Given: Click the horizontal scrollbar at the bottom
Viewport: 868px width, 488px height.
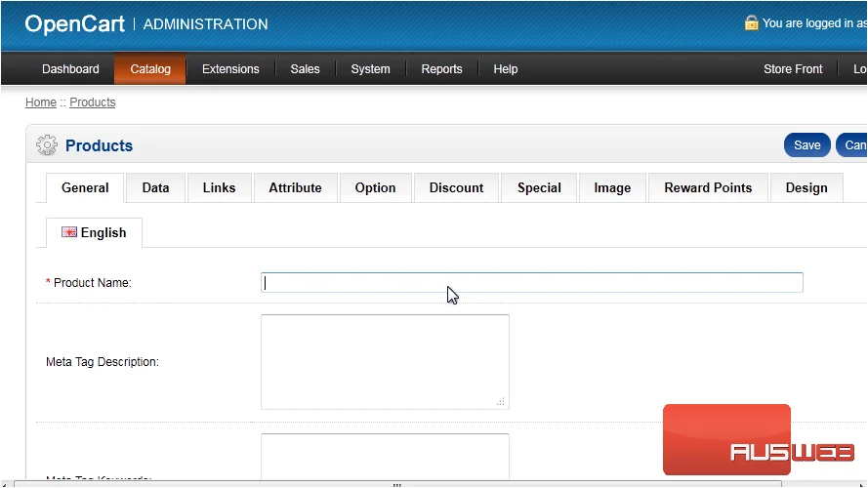Looking at the screenshot, I should click(x=397, y=484).
